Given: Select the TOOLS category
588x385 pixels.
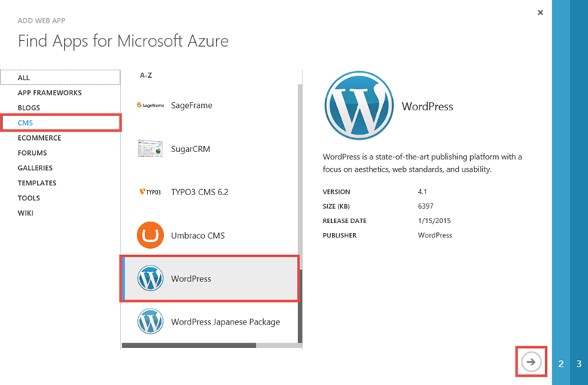Looking at the screenshot, I should [60, 197].
